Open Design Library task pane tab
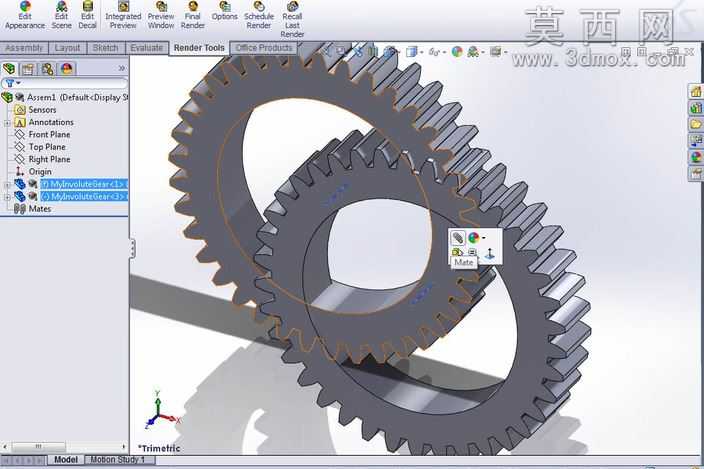Image resolution: width=704 pixels, height=469 pixels. tap(696, 108)
